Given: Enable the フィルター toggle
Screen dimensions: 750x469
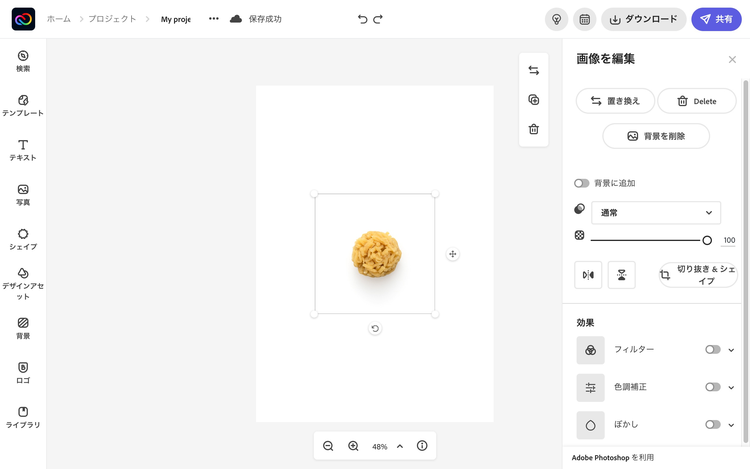Looking at the screenshot, I should pos(713,349).
